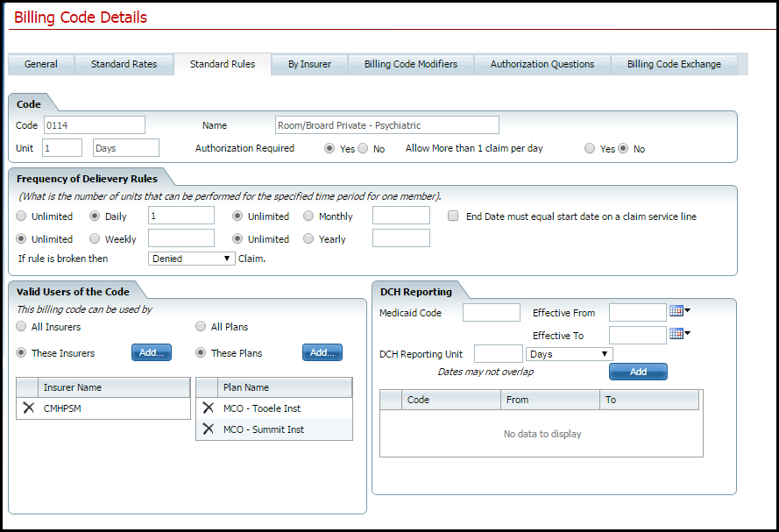Open DCH Reporting Unit Days dropdown
Image resolution: width=779 pixels, height=532 pixels.
tap(569, 354)
